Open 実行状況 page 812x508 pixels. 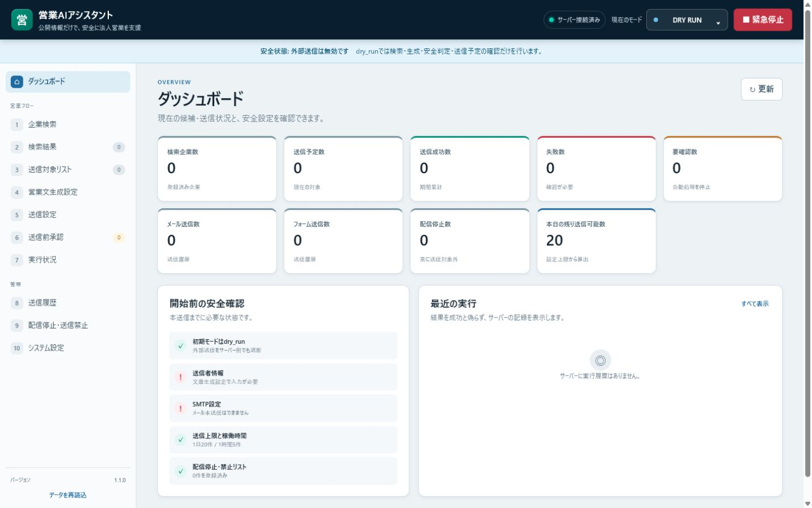click(x=68, y=260)
